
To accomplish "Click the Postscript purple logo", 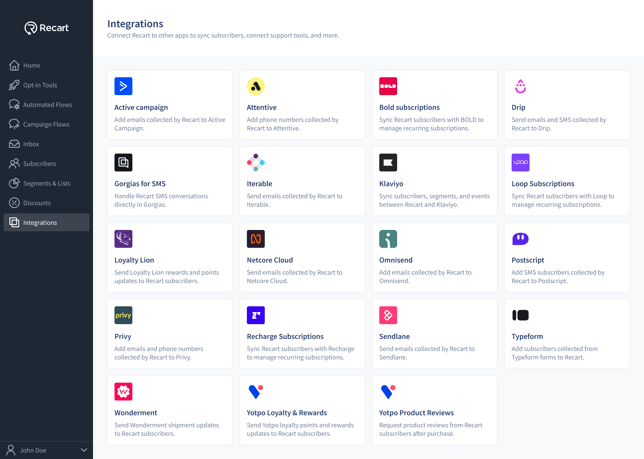I will (x=520, y=239).
